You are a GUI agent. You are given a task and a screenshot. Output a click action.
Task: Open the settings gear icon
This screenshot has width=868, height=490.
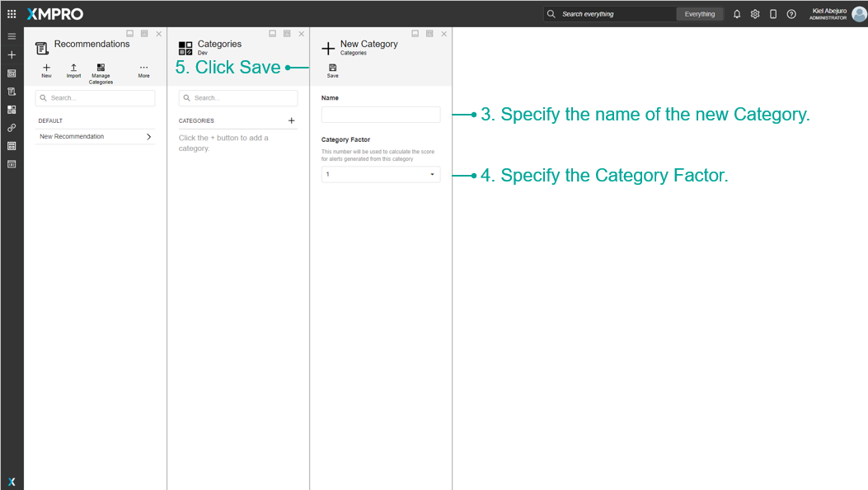coord(755,14)
